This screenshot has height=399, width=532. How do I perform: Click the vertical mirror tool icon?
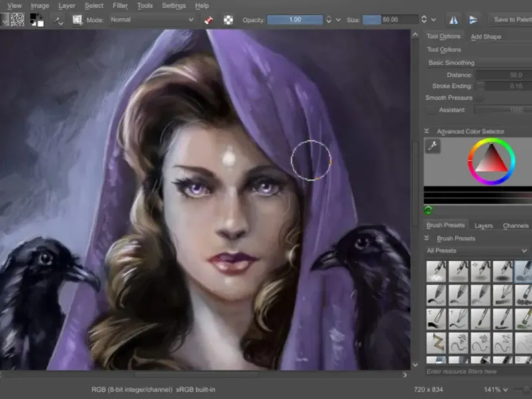473,20
